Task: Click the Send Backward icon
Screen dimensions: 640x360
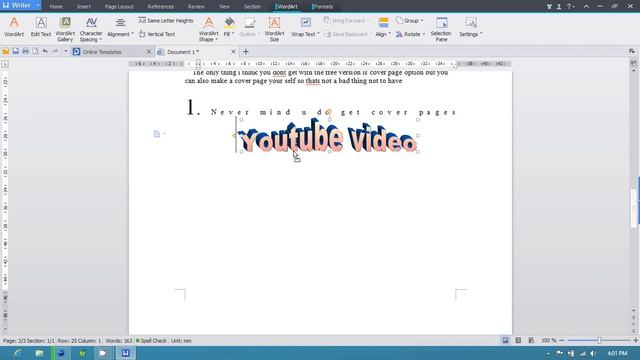Action: click(327, 34)
